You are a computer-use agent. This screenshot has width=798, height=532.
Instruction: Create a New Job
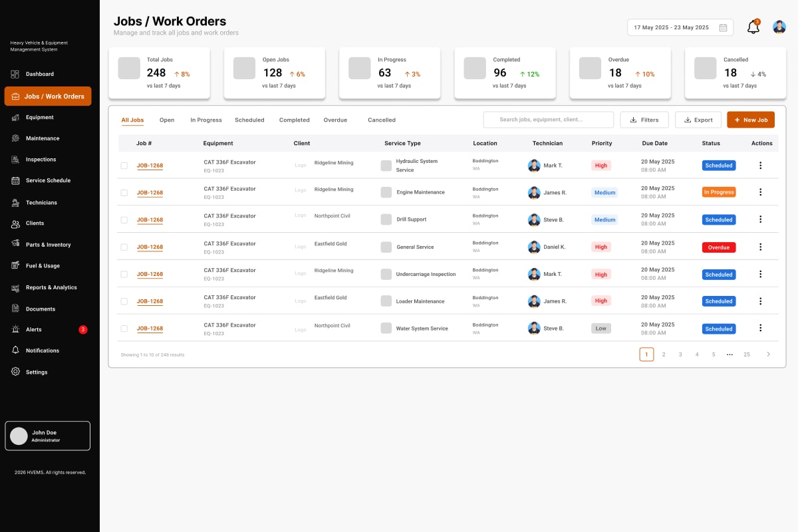click(x=751, y=120)
